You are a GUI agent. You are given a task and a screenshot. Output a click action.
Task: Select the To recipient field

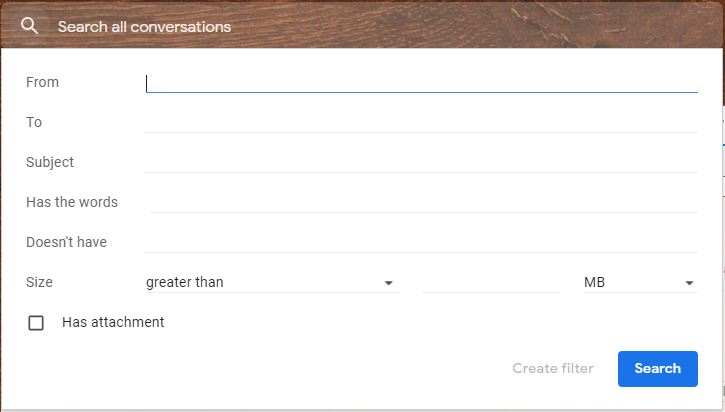coord(421,123)
